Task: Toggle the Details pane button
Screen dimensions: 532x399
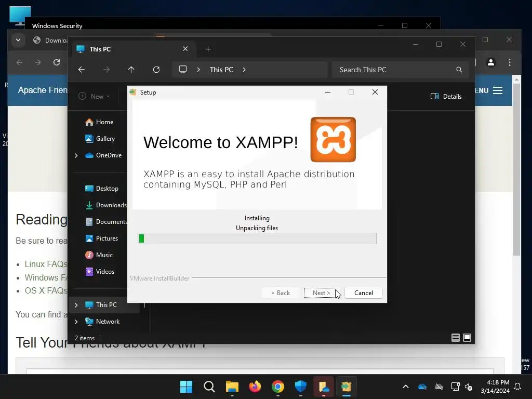Action: point(446,96)
